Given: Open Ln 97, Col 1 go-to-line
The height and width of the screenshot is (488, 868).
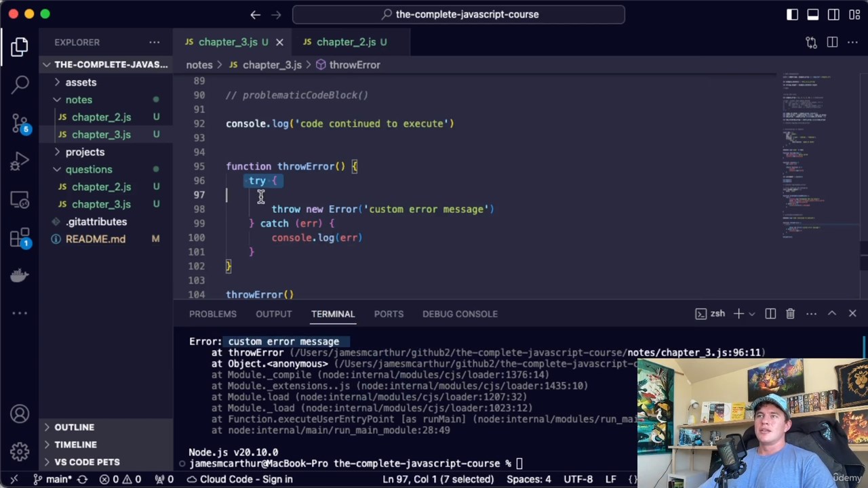Looking at the screenshot, I should (x=438, y=479).
